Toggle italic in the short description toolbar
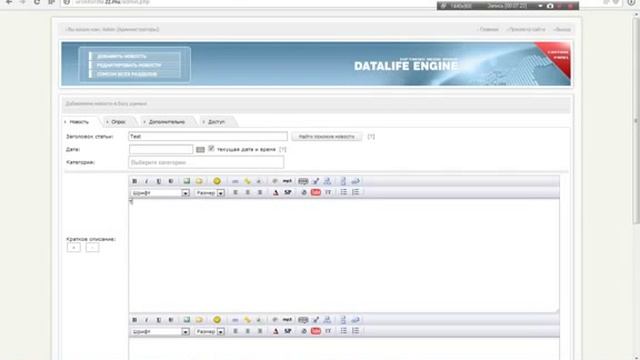This screenshot has width=640, height=360. (x=147, y=181)
